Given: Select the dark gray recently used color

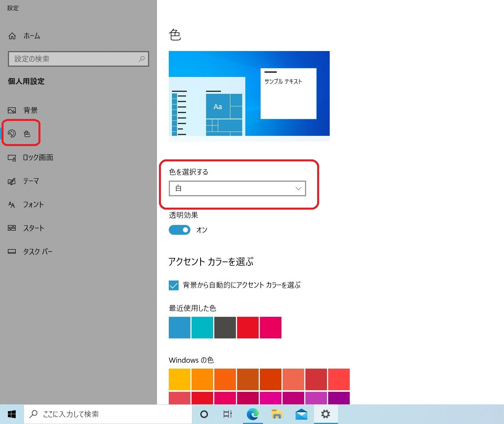Looking at the screenshot, I should [x=225, y=327].
